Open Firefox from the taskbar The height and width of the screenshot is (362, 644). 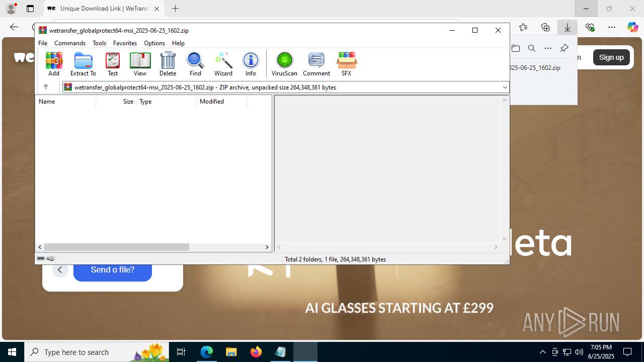256,352
